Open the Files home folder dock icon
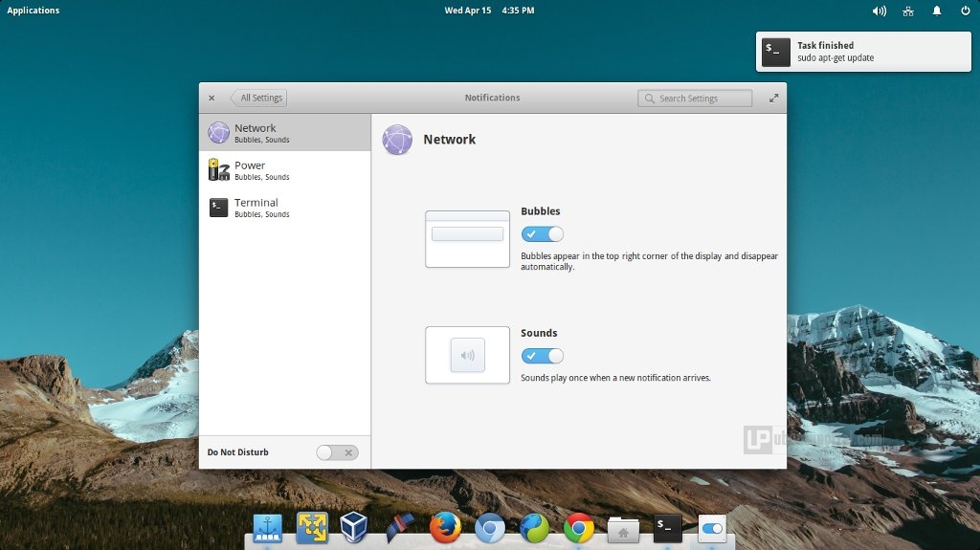Screen dimensions: 980x550 tap(623, 528)
